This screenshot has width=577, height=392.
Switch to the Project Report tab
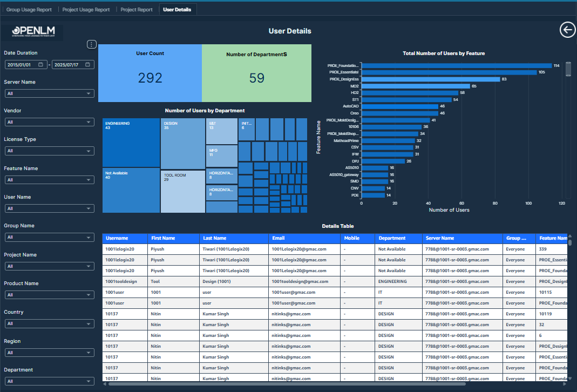click(137, 10)
